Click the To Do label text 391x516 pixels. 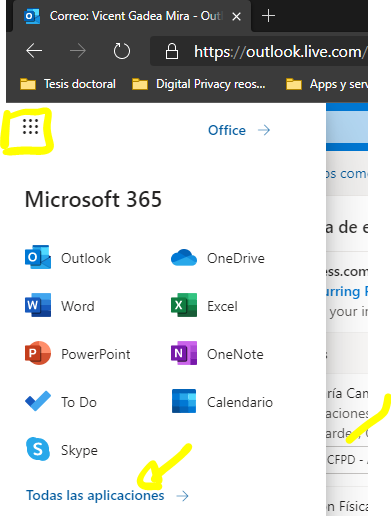click(x=79, y=402)
